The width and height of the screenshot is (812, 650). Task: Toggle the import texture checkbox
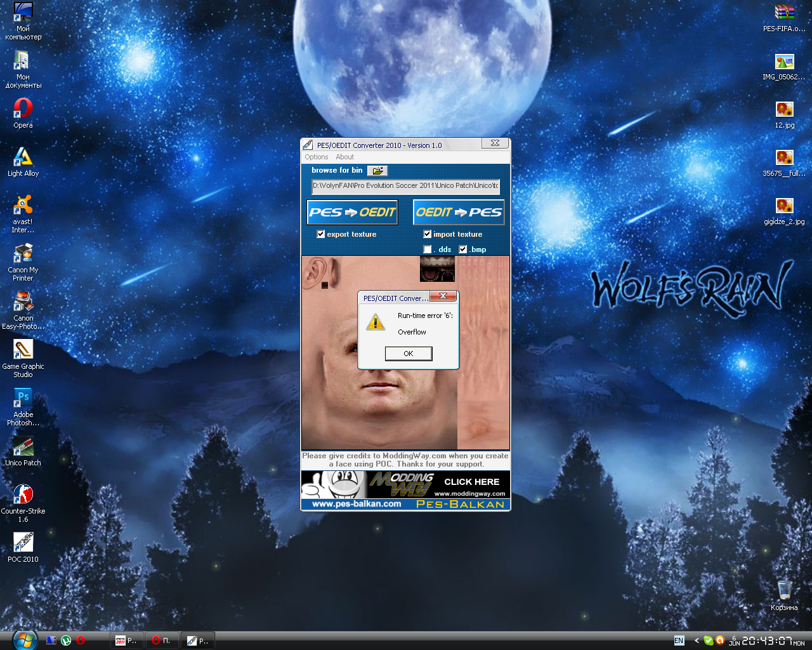428,234
